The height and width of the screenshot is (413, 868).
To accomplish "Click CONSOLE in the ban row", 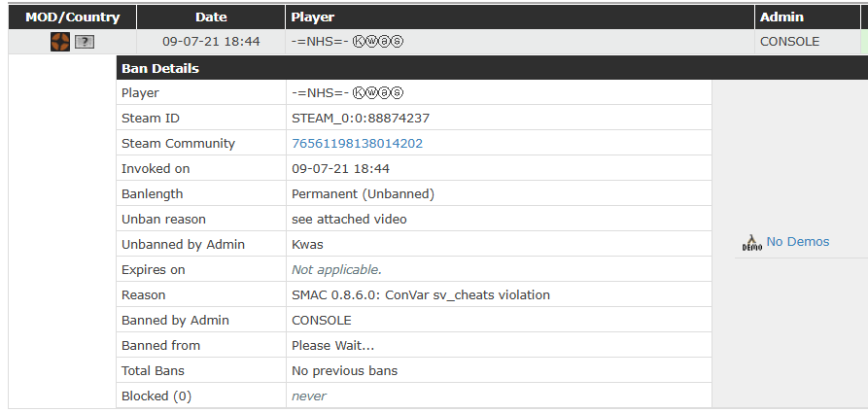I will [789, 42].
